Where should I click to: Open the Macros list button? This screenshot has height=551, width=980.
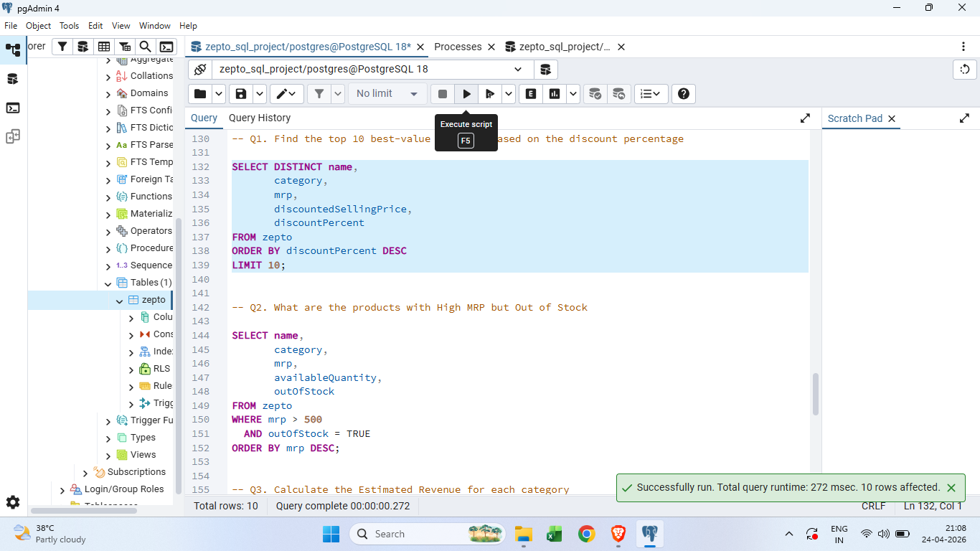[651, 94]
